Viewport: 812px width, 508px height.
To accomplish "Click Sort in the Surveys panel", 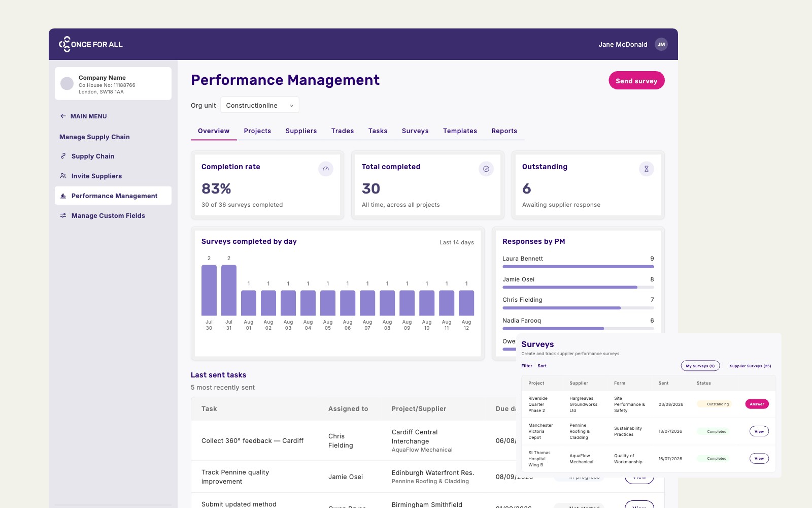I will pyautogui.click(x=542, y=366).
